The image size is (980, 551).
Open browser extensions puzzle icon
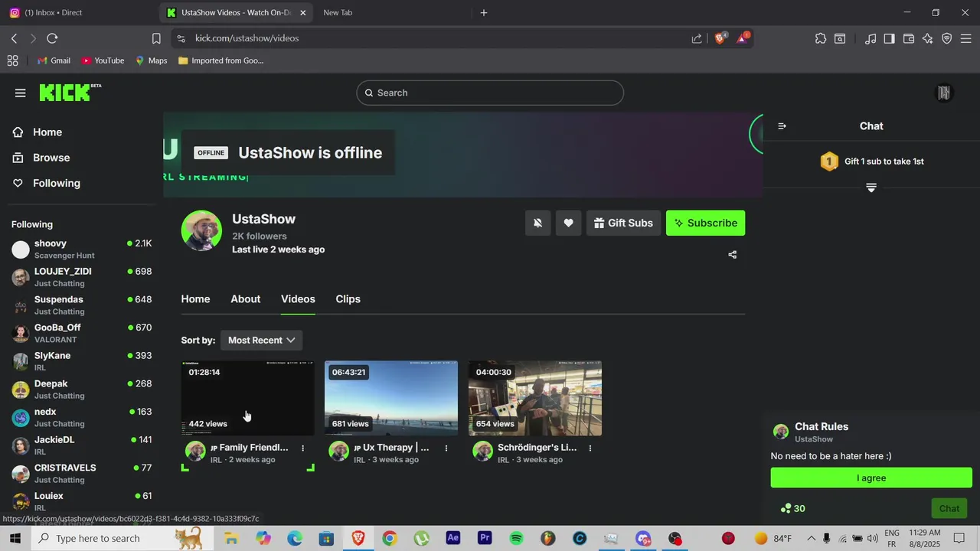coord(821,38)
